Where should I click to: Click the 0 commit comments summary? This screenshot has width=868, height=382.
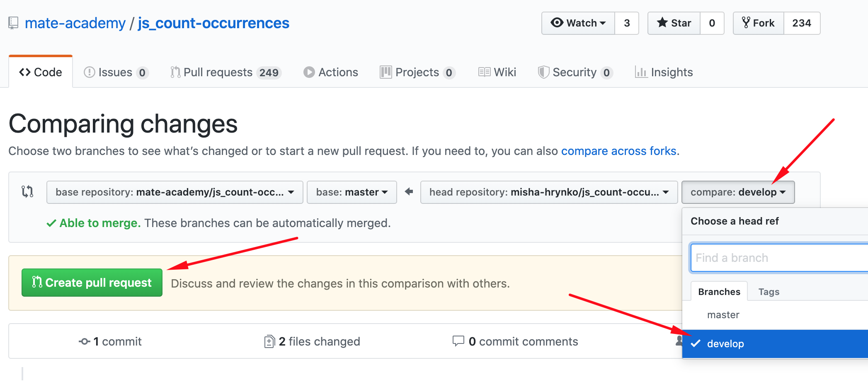tap(515, 341)
